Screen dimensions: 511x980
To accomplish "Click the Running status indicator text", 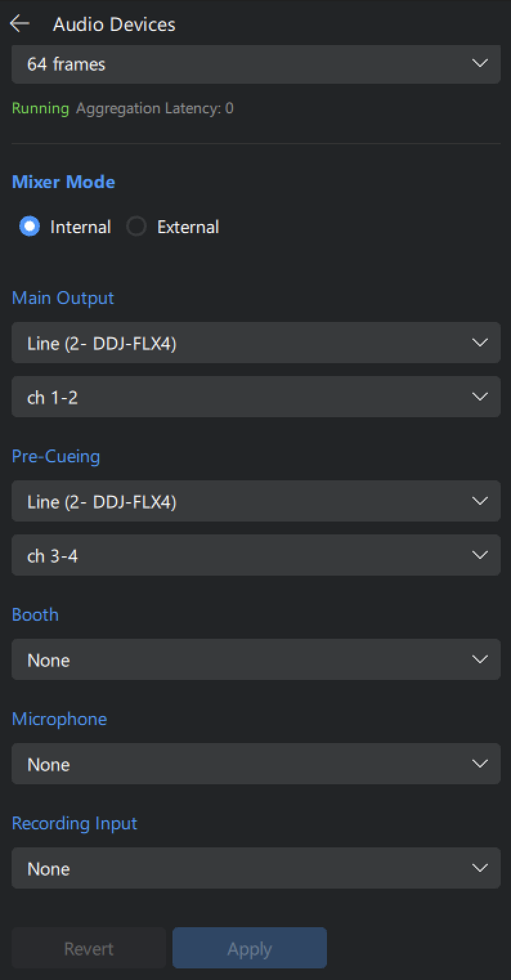I will pyautogui.click(x=40, y=108).
